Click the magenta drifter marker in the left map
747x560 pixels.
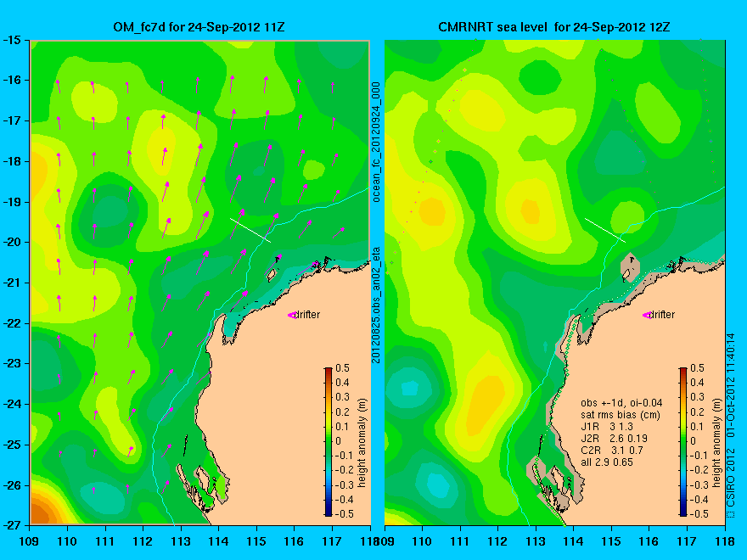[291, 315]
